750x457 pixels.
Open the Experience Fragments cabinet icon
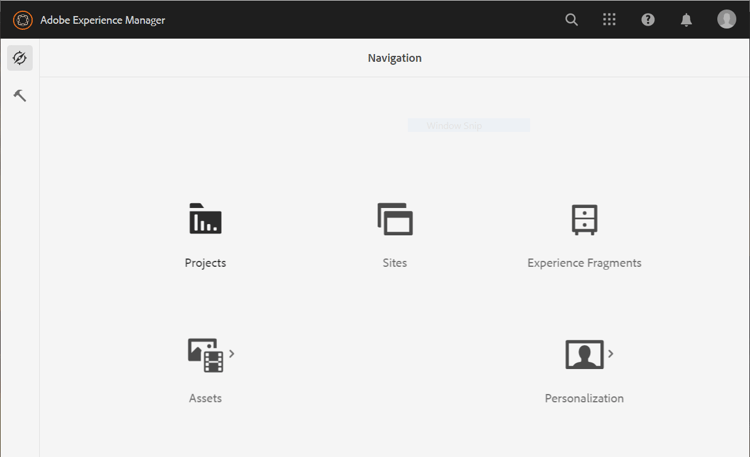coord(585,220)
